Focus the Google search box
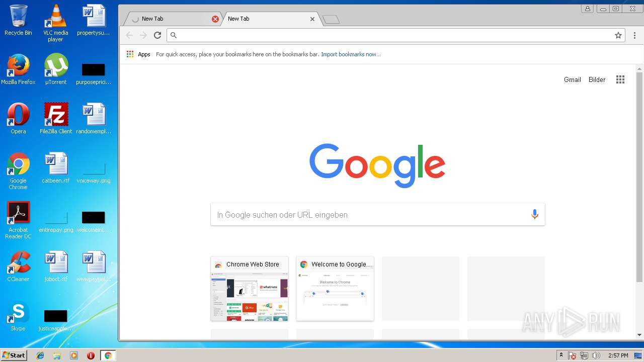The image size is (644, 362). coord(377,215)
